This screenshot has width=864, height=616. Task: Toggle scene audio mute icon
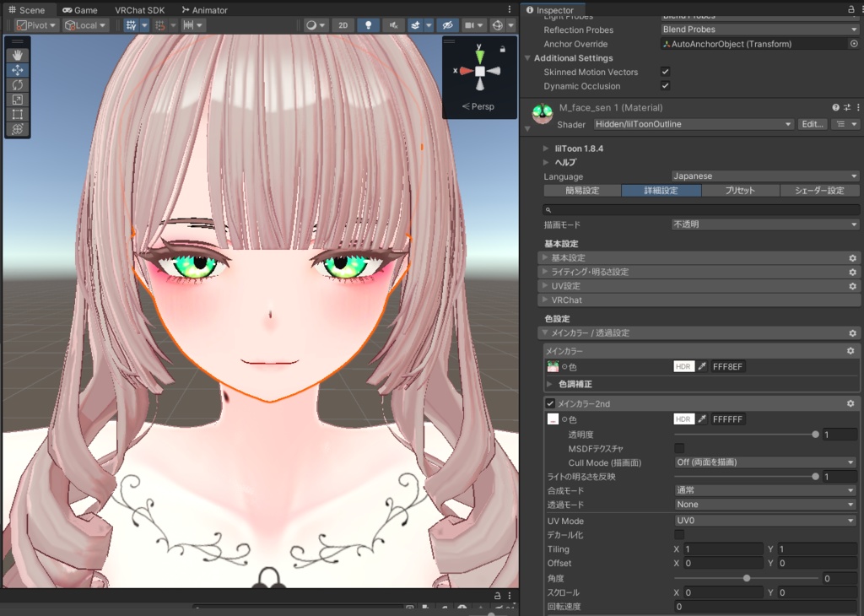(x=393, y=26)
